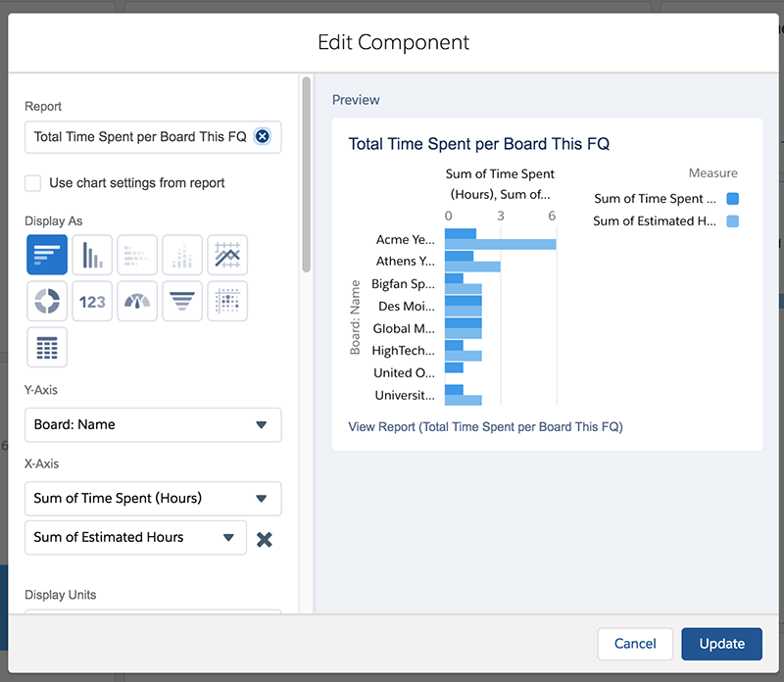Open the View Report link in preview
The image size is (784, 682).
pyautogui.click(x=485, y=427)
